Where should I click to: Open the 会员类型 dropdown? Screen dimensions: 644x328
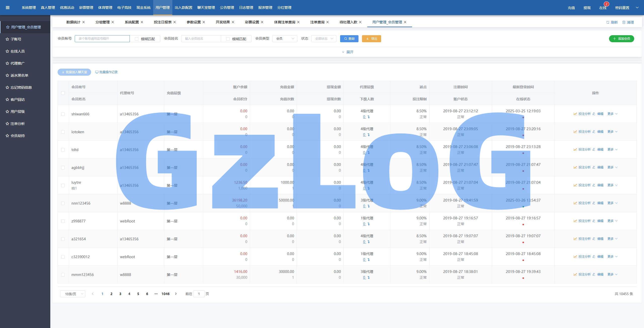click(x=285, y=39)
